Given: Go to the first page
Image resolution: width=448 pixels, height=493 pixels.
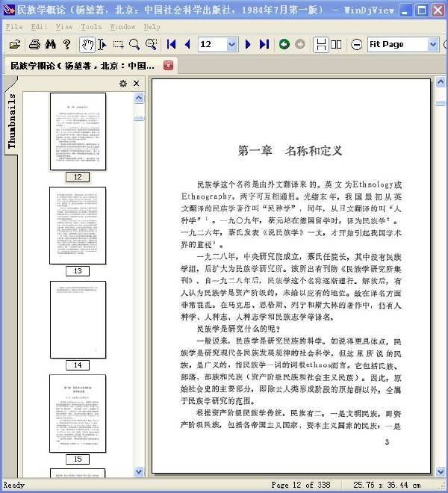Looking at the screenshot, I should point(171,44).
